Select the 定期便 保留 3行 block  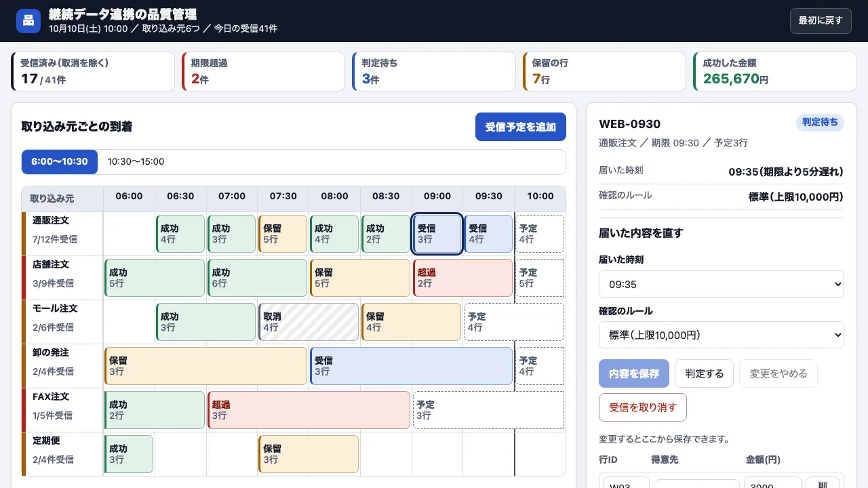click(309, 454)
